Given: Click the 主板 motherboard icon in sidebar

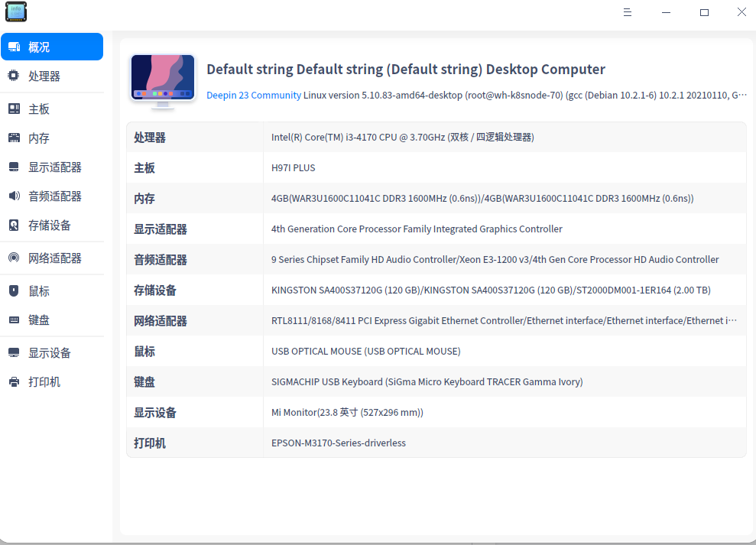Looking at the screenshot, I should (x=13, y=109).
